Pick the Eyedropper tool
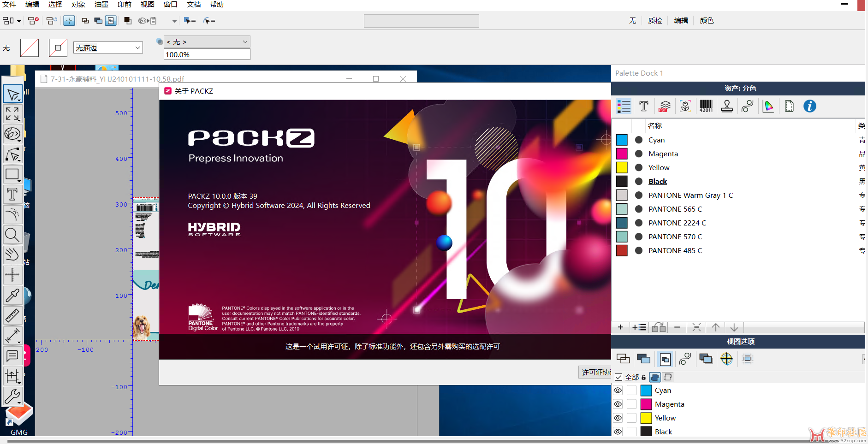 (12, 295)
